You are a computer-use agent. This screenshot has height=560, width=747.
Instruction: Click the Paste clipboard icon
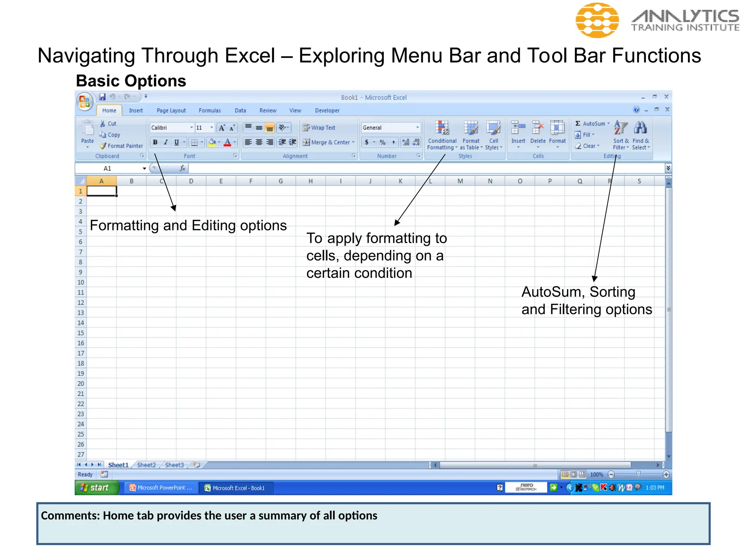point(88,129)
